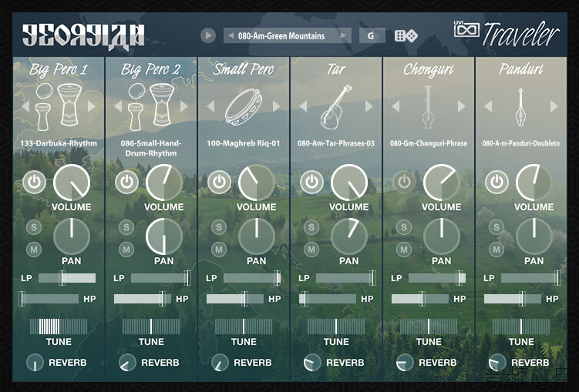This screenshot has height=392, width=579.
Task: Open the G key selector
Action: tap(372, 35)
